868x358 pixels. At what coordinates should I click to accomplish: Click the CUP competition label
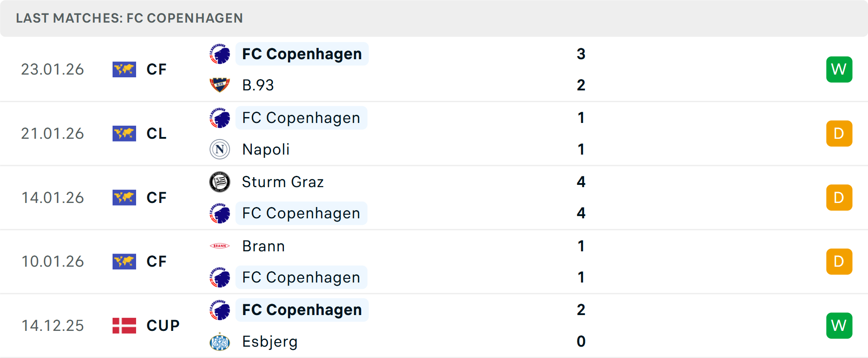[163, 325]
